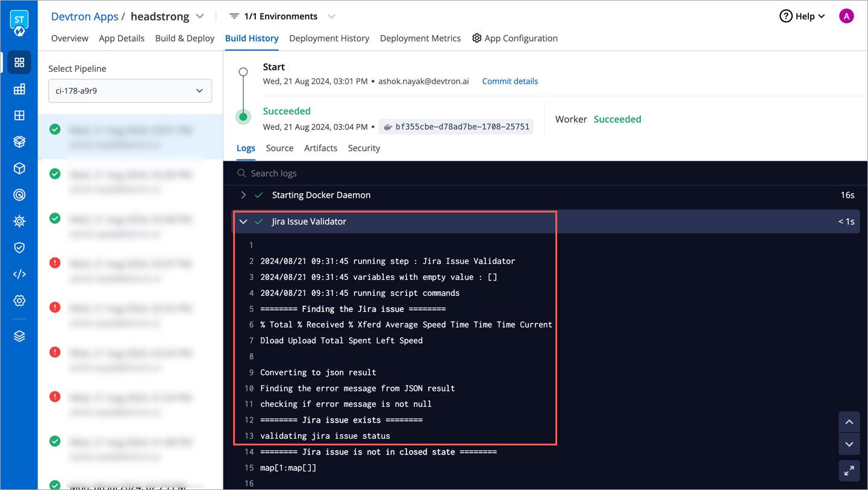Viewport: 868px width, 490px height.
Task: Open the Select Pipeline dropdown
Action: pyautogui.click(x=130, y=90)
